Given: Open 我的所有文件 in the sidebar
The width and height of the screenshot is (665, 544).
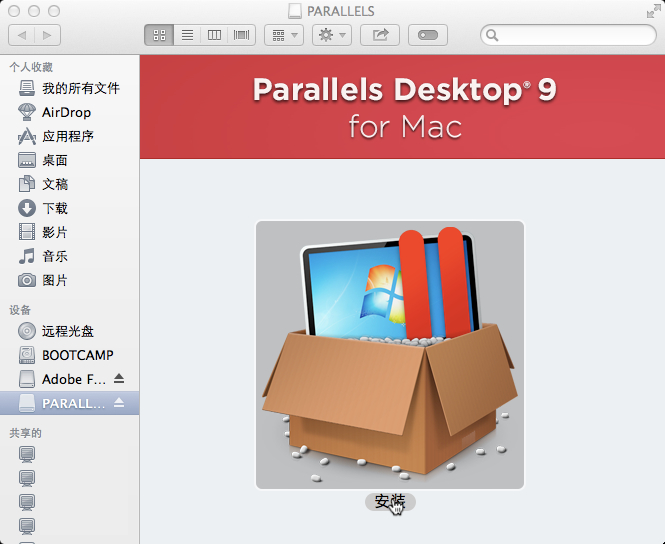Looking at the screenshot, I should coord(70,88).
